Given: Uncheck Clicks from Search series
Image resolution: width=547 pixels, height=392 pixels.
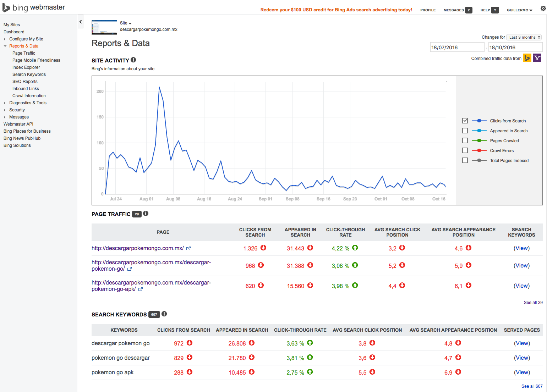Looking at the screenshot, I should (x=465, y=121).
